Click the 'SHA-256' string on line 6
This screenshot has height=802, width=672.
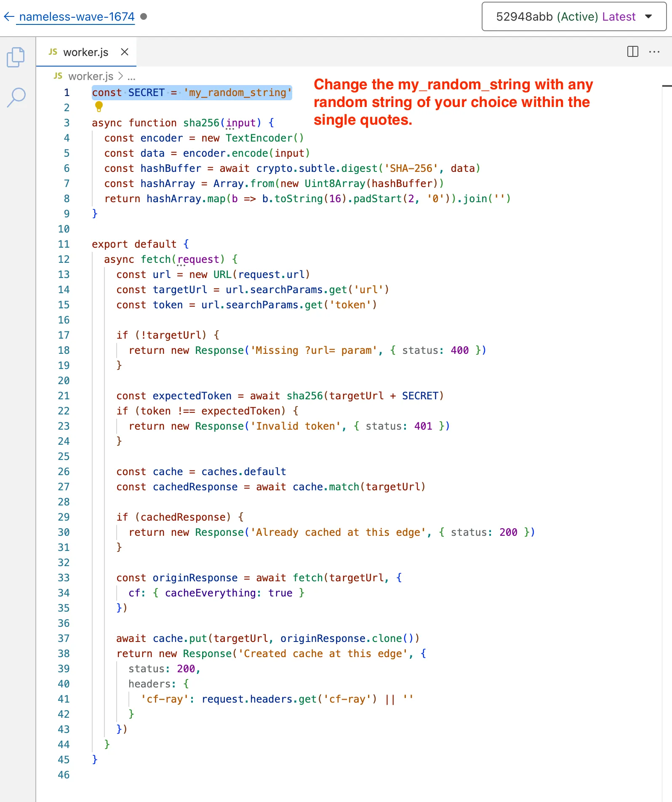[411, 168]
